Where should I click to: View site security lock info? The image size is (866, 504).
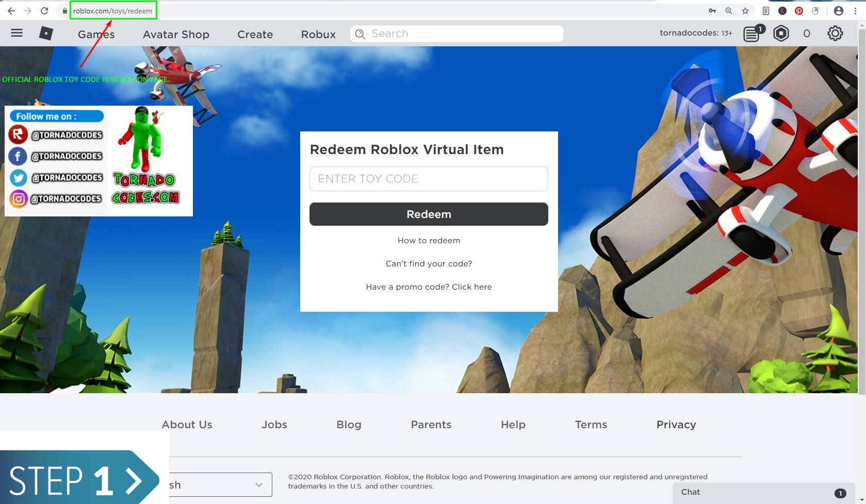(64, 11)
